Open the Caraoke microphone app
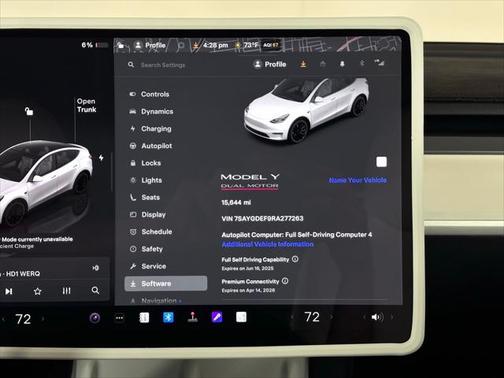 [217, 317]
